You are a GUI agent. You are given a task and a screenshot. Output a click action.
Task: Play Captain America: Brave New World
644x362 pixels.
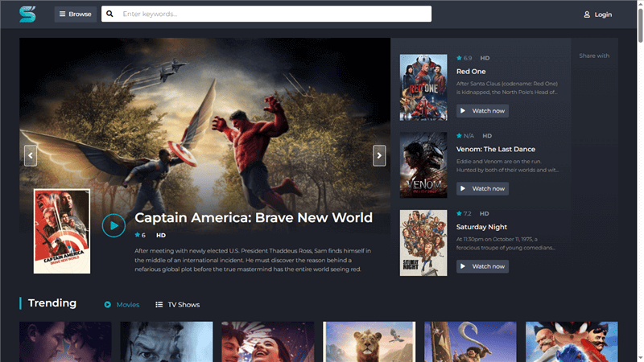[114, 225]
